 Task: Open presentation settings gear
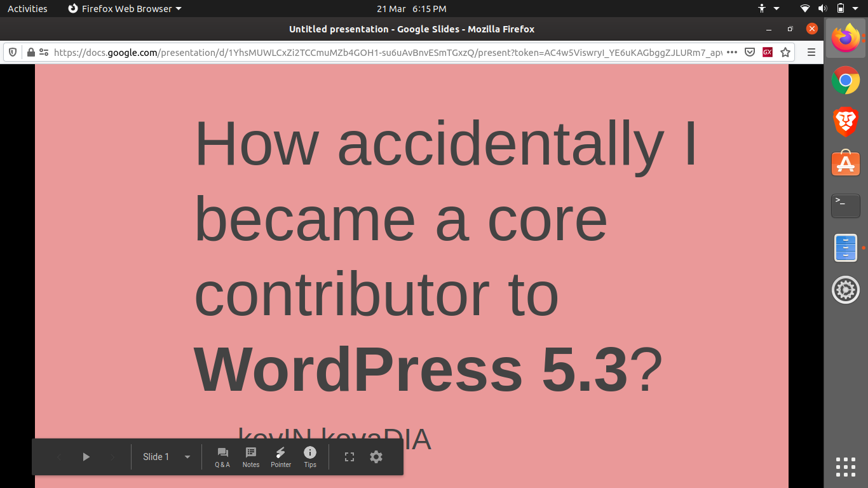[x=376, y=457]
